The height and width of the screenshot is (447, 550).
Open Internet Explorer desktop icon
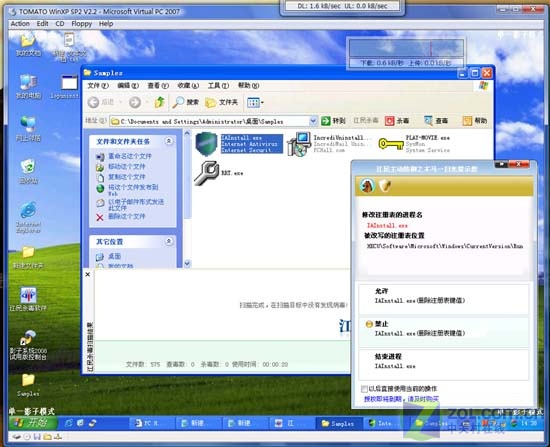click(x=28, y=218)
